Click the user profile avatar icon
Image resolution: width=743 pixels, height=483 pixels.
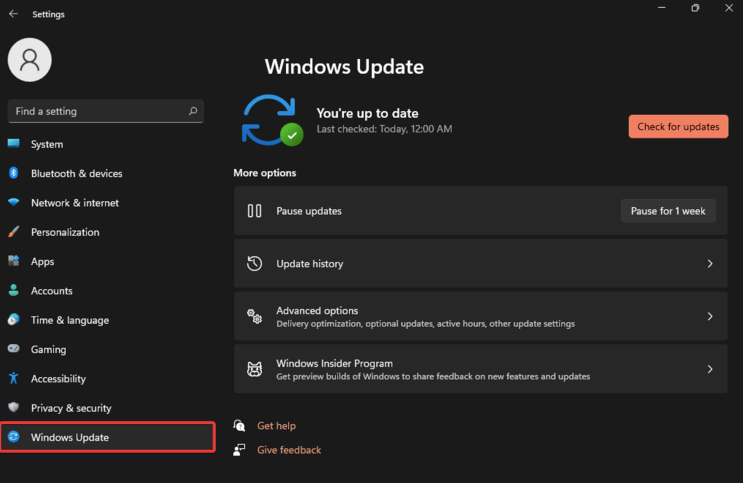(29, 60)
